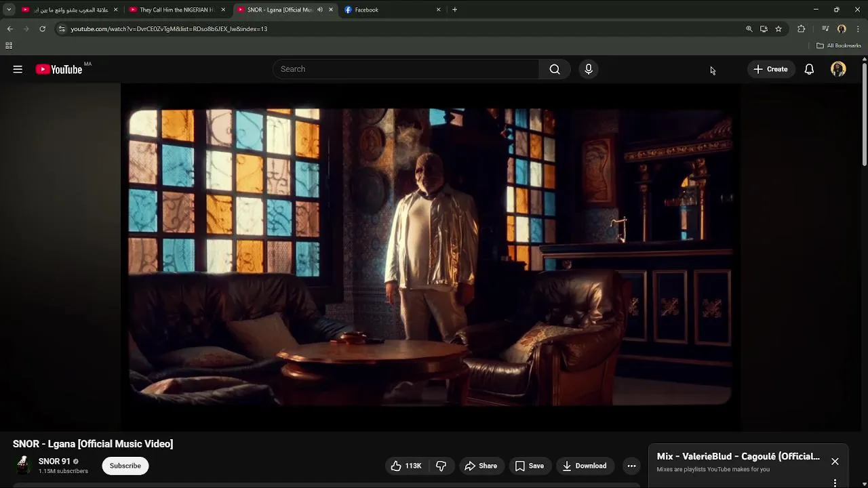The width and height of the screenshot is (868, 488).
Task: Open the apps grid in bookmarks bar
Action: [9, 45]
